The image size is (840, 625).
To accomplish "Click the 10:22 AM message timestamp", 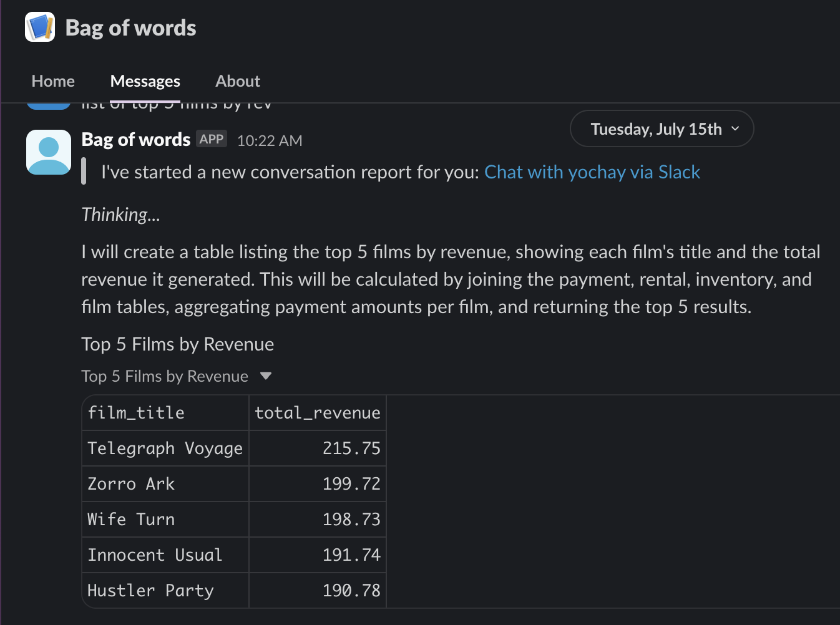I will [270, 141].
